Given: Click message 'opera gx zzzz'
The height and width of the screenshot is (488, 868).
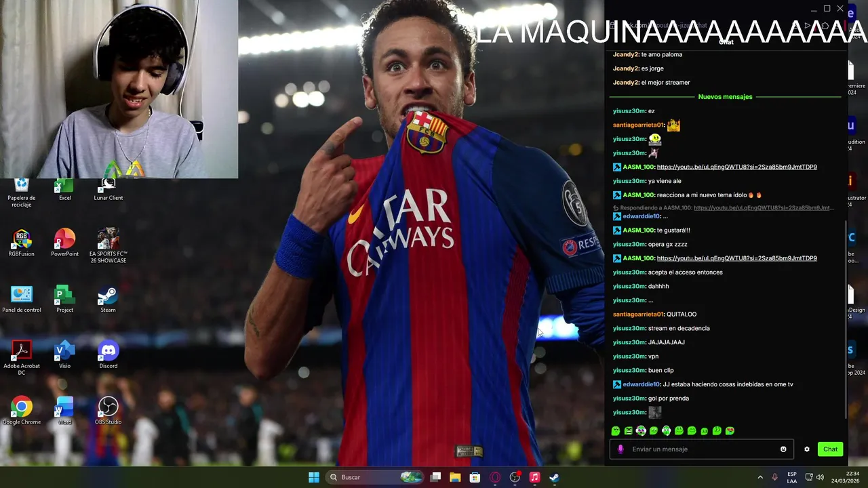Looking at the screenshot, I should coord(668,244).
